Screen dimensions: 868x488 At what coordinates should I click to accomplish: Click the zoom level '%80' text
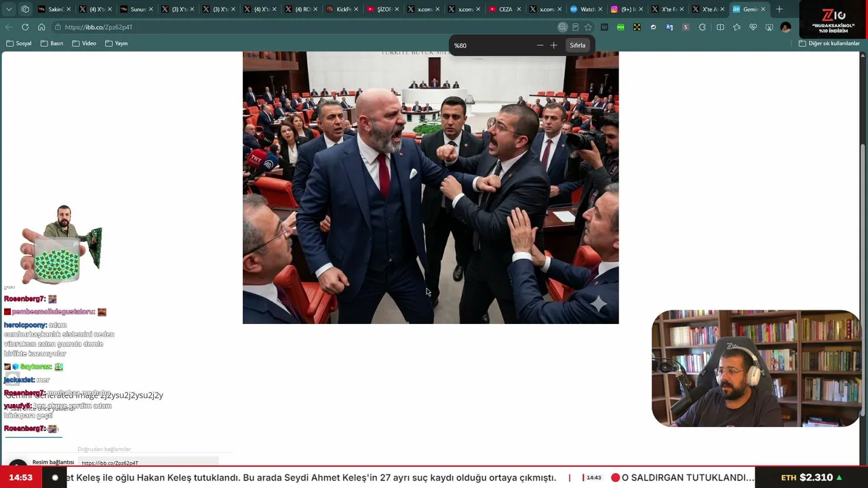pyautogui.click(x=460, y=45)
